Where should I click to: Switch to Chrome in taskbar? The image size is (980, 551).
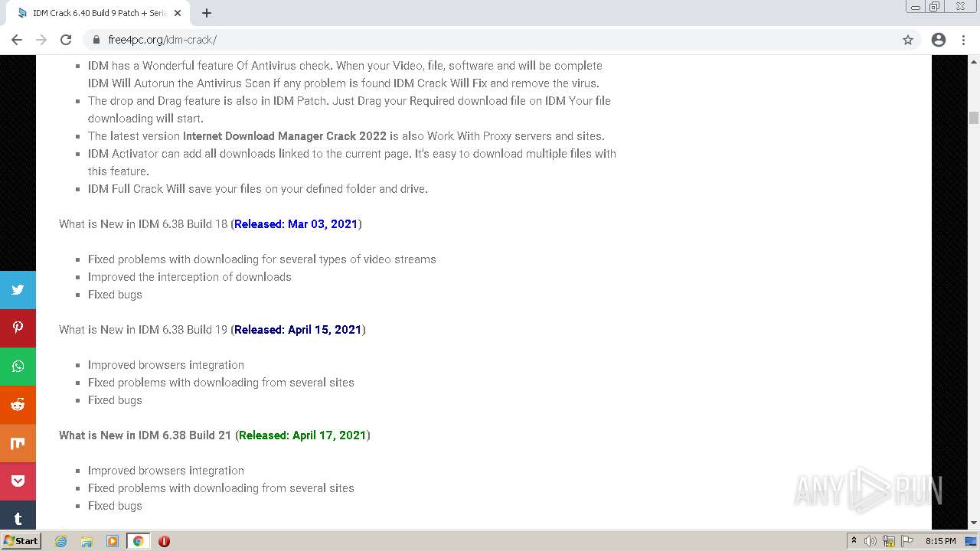(x=138, y=541)
